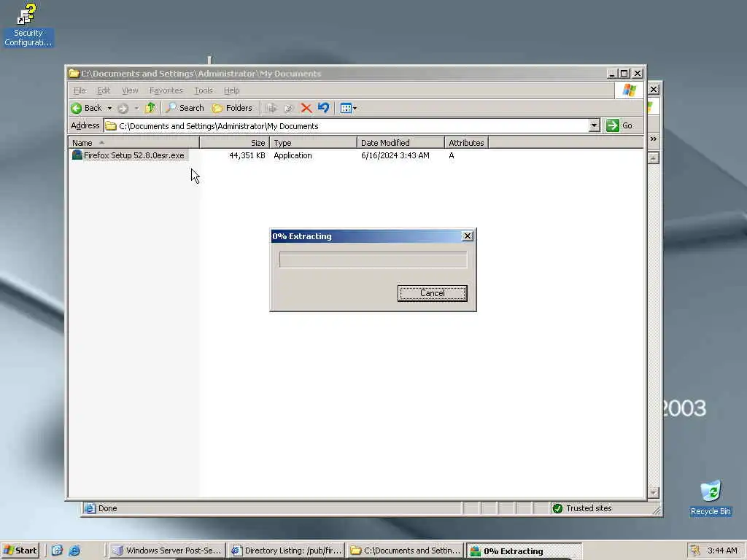The image size is (747, 560).
Task: Toggle the Folders pane
Action: pyautogui.click(x=233, y=108)
